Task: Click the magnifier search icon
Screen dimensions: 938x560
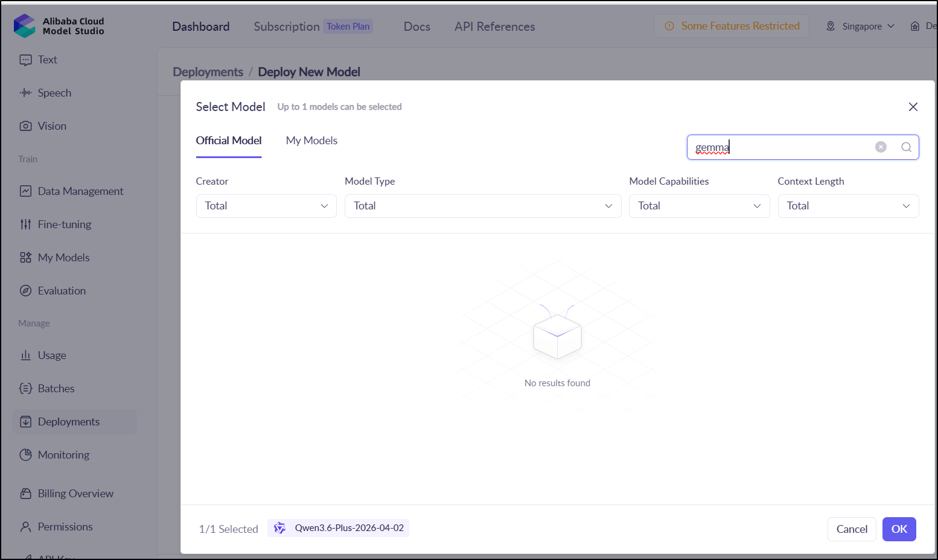Action: tap(906, 147)
